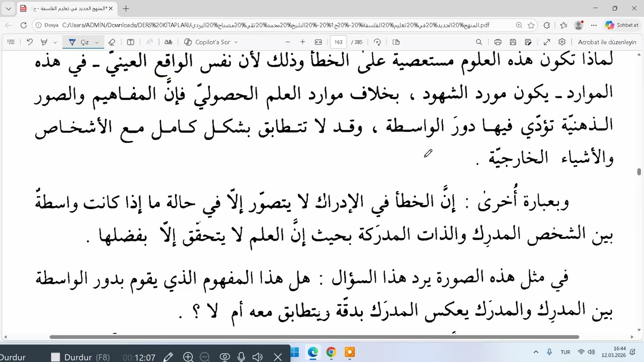Open the tab search dropdown

pos(9,9)
